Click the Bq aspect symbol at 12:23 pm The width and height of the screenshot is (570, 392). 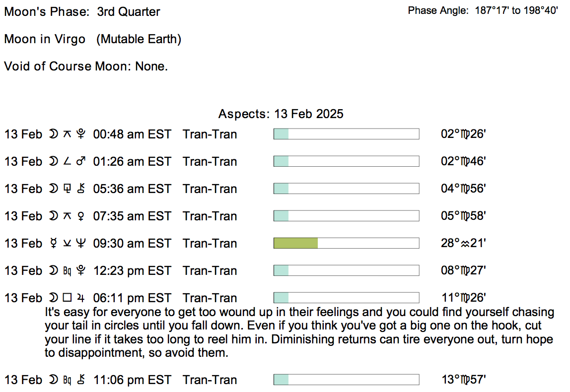68,271
